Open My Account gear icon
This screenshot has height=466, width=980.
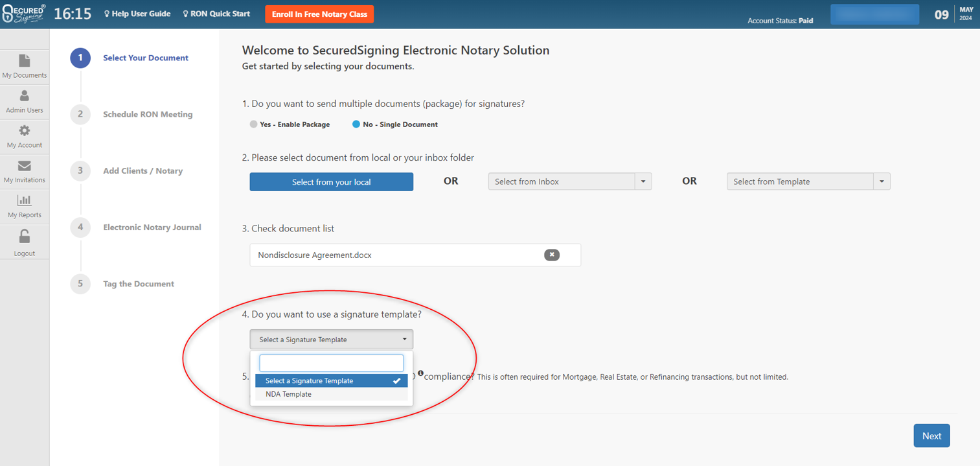pyautogui.click(x=24, y=131)
